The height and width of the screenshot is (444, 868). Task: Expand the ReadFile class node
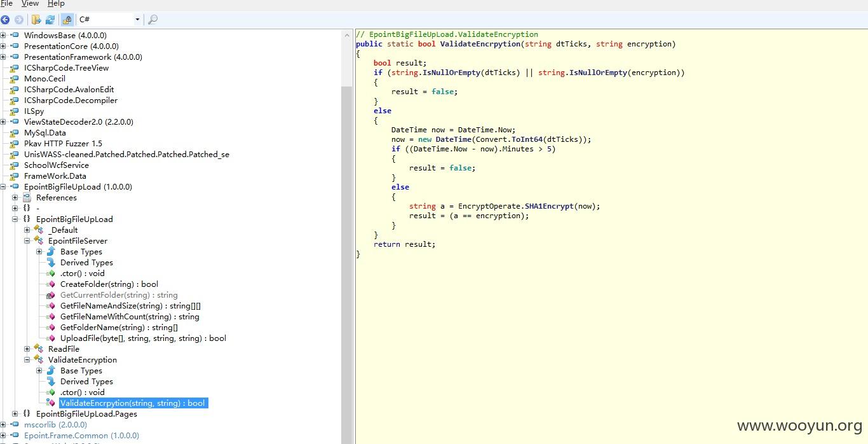pos(27,349)
